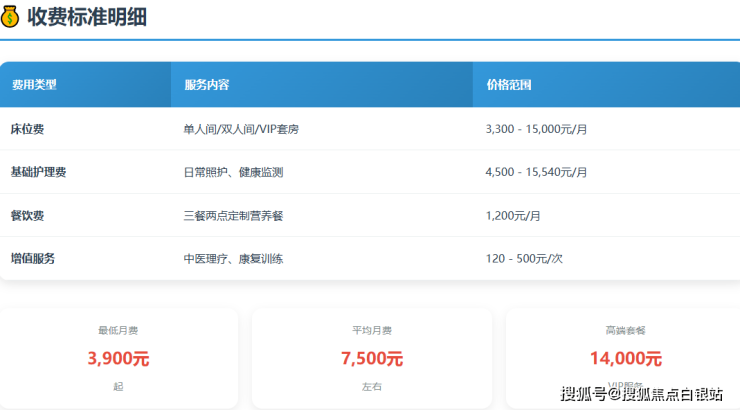
Task: Click 三餐两点定制营养餐 service text
Action: pyautogui.click(x=233, y=215)
